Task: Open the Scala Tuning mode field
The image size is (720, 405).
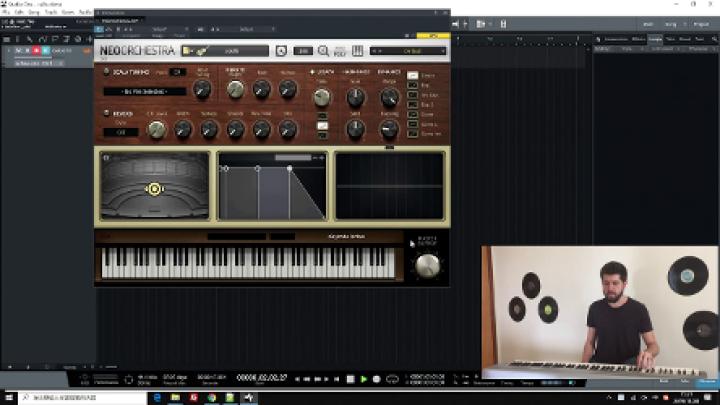Action: [x=177, y=72]
